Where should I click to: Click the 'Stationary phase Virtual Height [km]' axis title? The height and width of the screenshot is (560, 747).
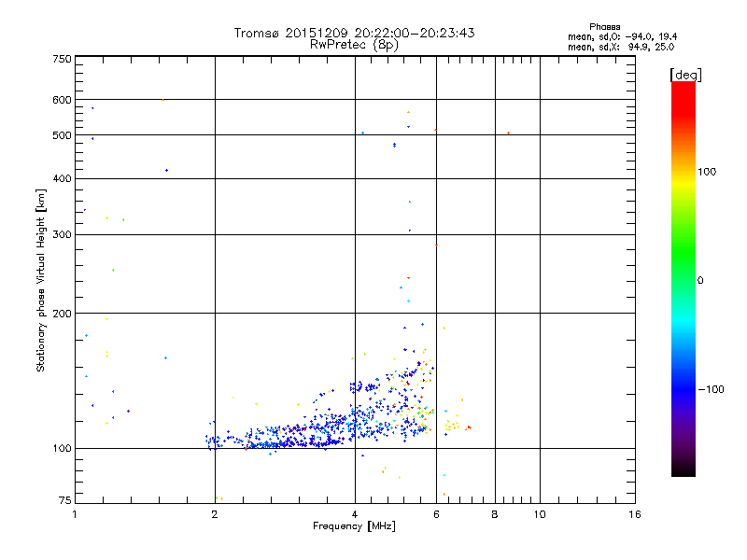[x=41, y=280]
